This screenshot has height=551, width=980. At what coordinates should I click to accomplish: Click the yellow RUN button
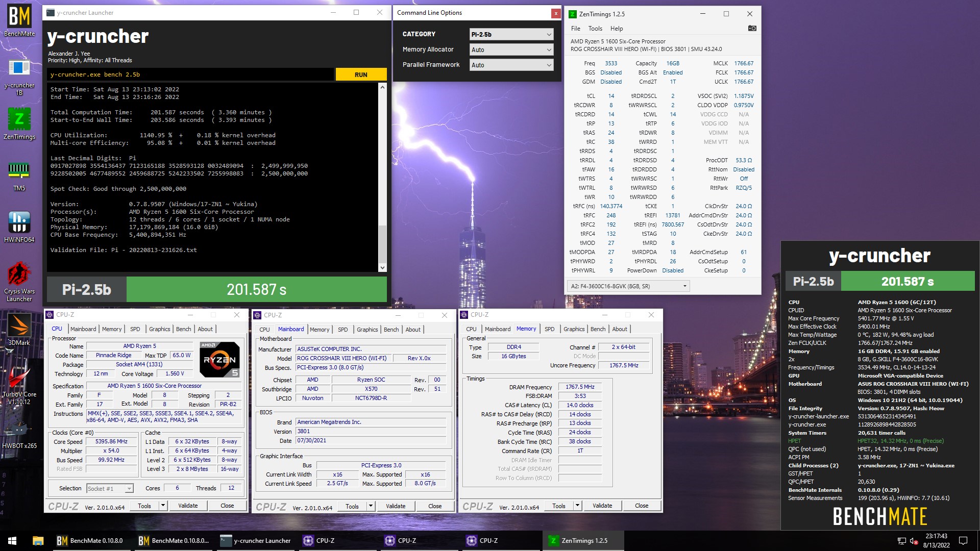click(x=361, y=74)
